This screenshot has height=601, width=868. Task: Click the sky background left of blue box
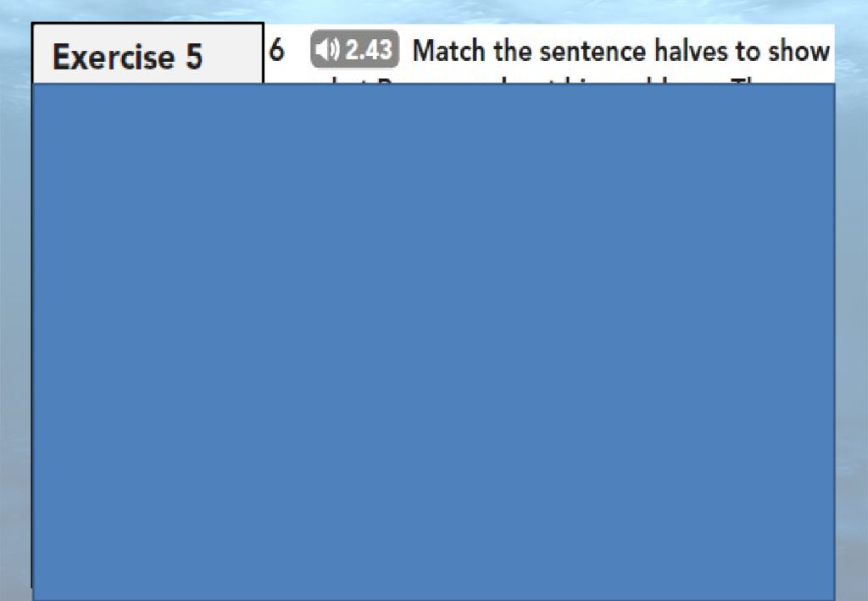pyautogui.click(x=15, y=332)
